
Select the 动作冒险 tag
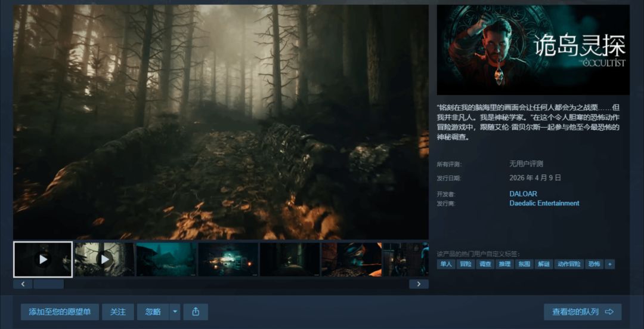tap(569, 264)
